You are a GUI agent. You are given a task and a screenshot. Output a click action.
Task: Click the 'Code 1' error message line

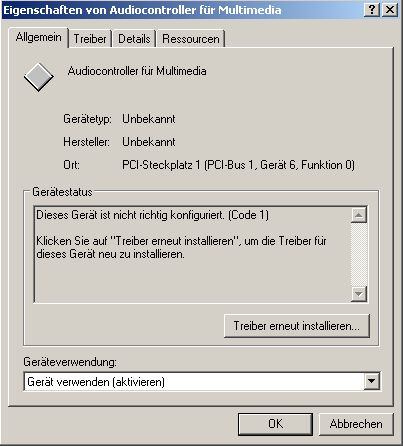152,215
